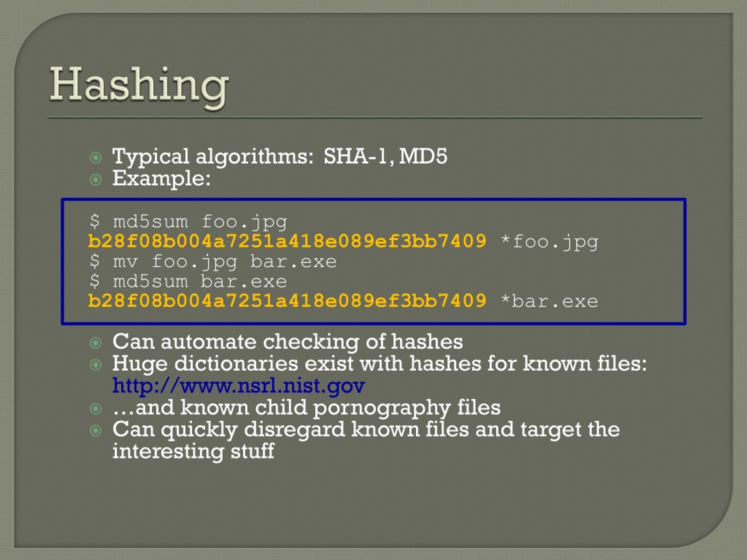The image size is (747, 560).
Task: Click the '$ md5sum bar.exe' command
Action: 189,281
